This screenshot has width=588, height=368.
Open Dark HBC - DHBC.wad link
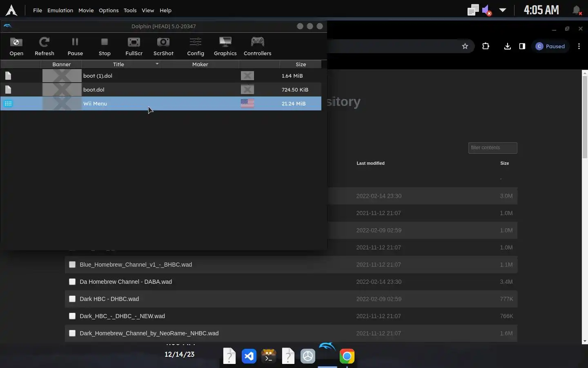click(x=109, y=299)
